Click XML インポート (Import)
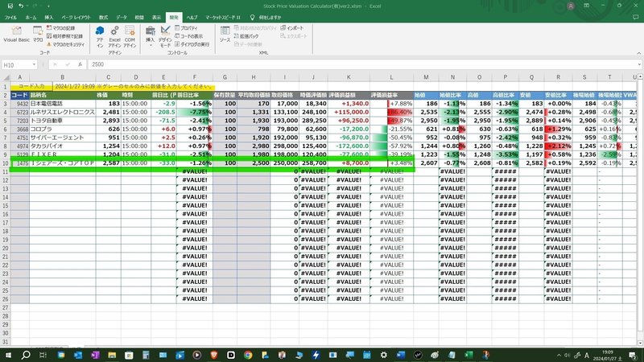Viewport: 644px width, 362px height. 292,28
